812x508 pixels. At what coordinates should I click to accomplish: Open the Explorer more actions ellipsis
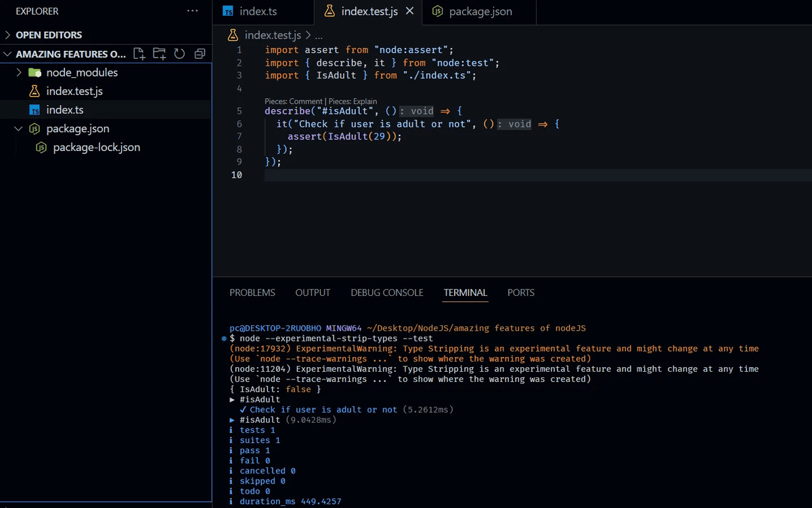pos(193,11)
